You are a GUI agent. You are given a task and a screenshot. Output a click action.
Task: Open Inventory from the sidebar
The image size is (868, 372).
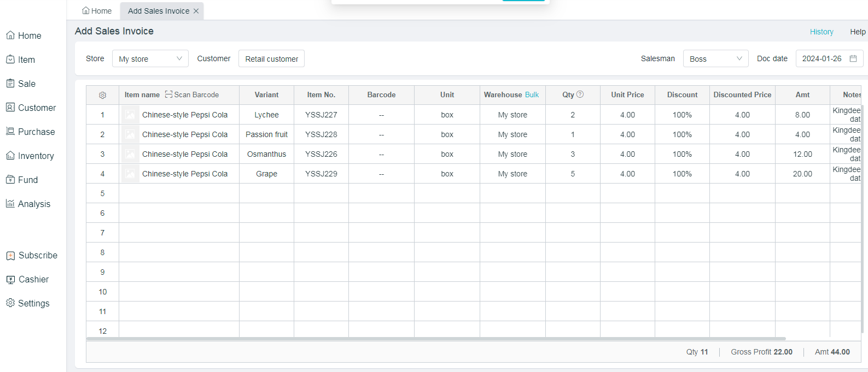point(30,156)
